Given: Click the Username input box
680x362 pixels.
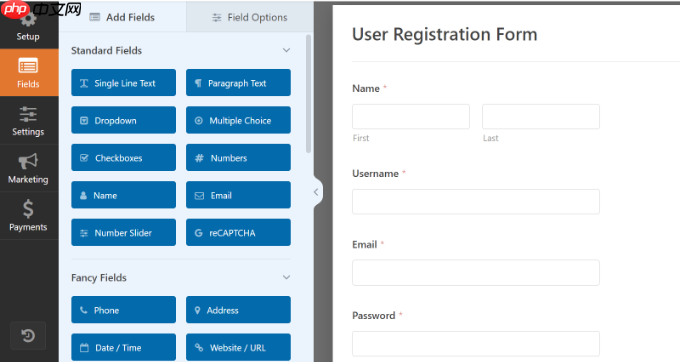Looking at the screenshot, I should click(x=476, y=202).
